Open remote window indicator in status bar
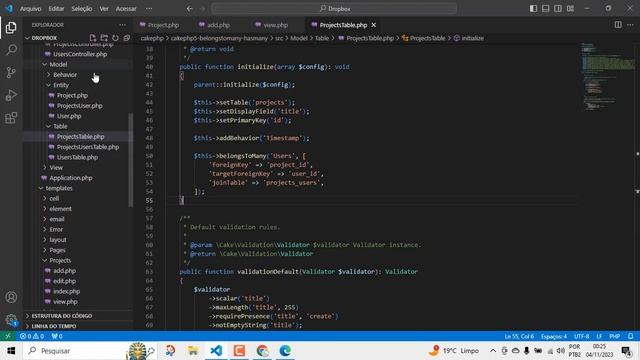The image size is (640, 360). point(8,336)
